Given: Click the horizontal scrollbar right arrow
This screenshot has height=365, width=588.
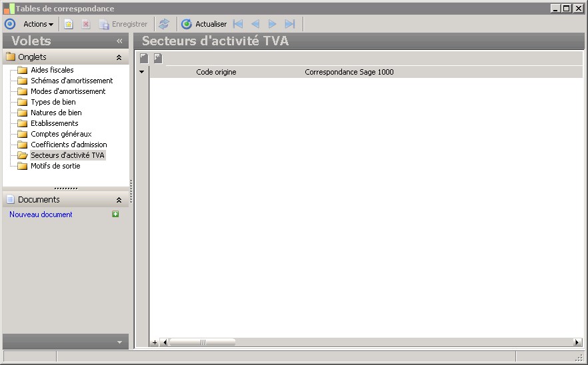Looking at the screenshot, I should pyautogui.click(x=577, y=342).
